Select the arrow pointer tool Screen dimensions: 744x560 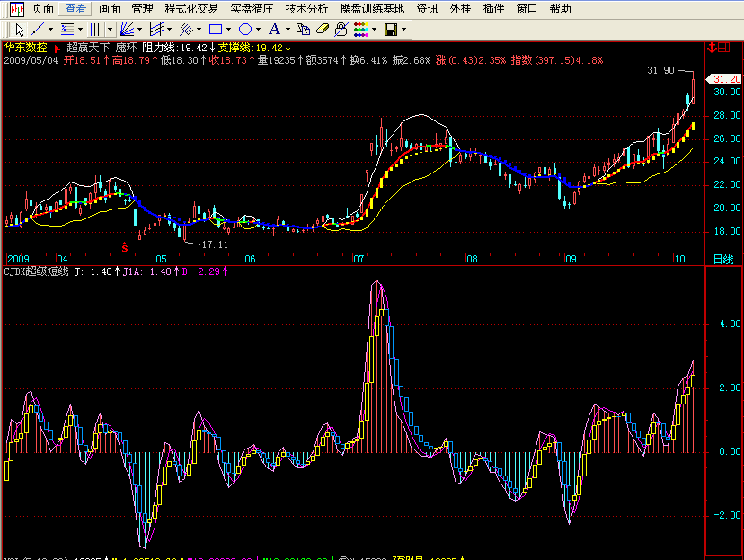coord(20,30)
